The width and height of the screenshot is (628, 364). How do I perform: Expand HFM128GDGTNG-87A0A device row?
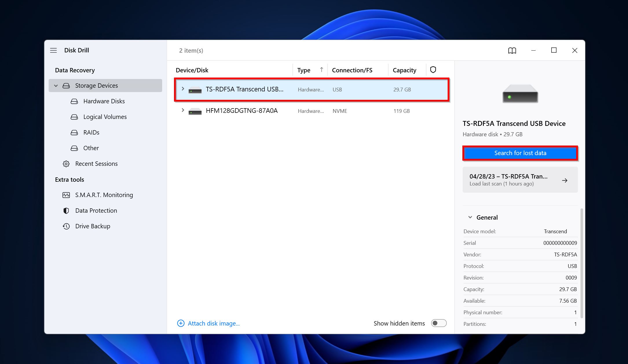pyautogui.click(x=182, y=111)
